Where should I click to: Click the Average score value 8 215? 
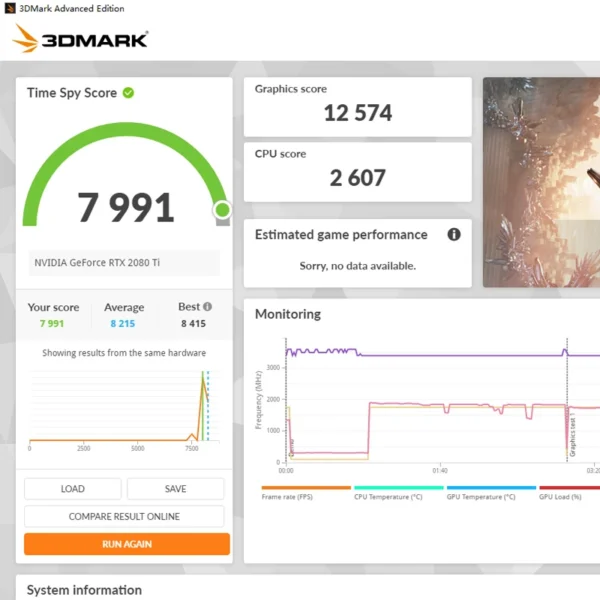click(123, 324)
